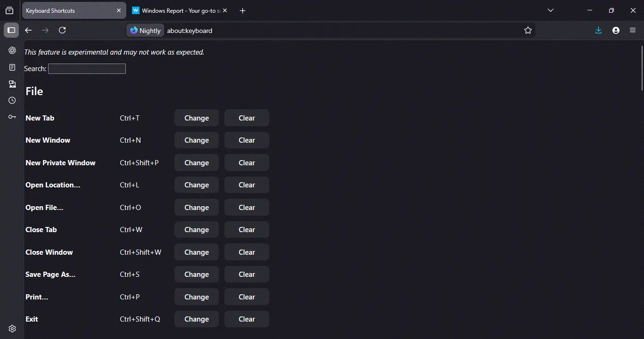Focus the shortcut Search field
This screenshot has height=339, width=644.
click(87, 69)
